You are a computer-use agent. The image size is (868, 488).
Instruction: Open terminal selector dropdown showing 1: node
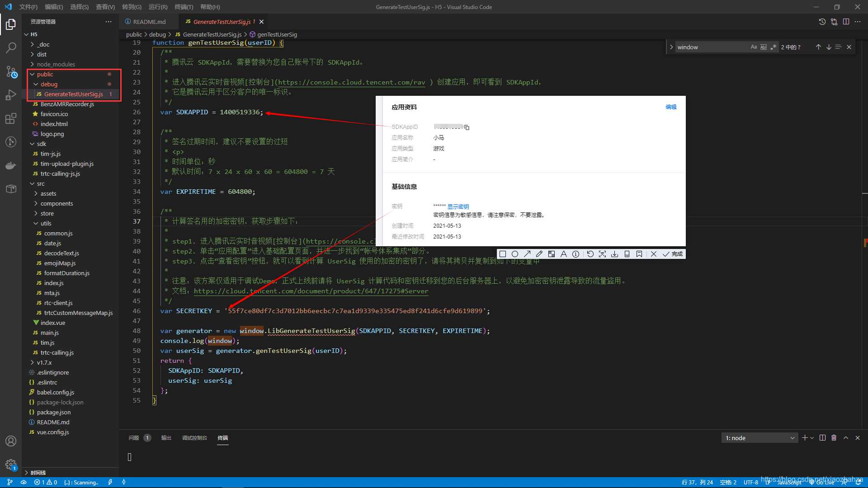760,438
